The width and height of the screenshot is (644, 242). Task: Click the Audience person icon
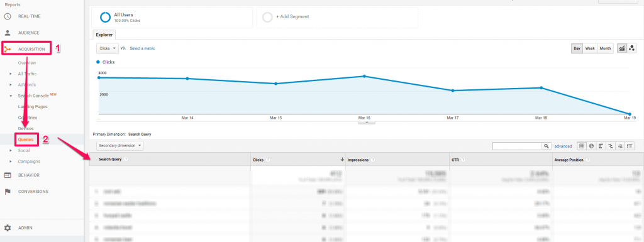tap(8, 33)
